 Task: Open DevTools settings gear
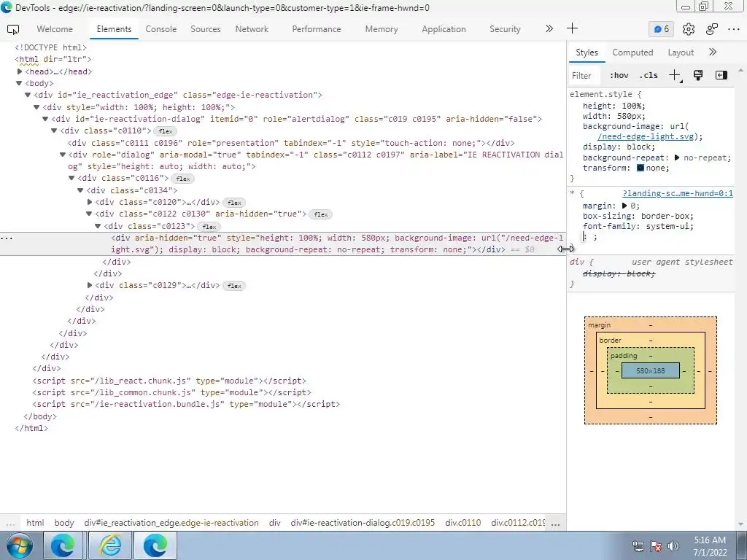point(688,29)
